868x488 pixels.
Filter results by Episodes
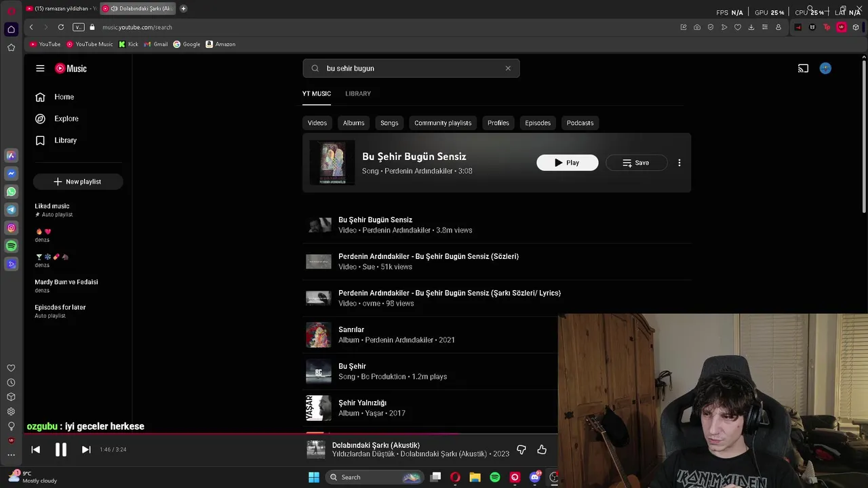pos(538,123)
